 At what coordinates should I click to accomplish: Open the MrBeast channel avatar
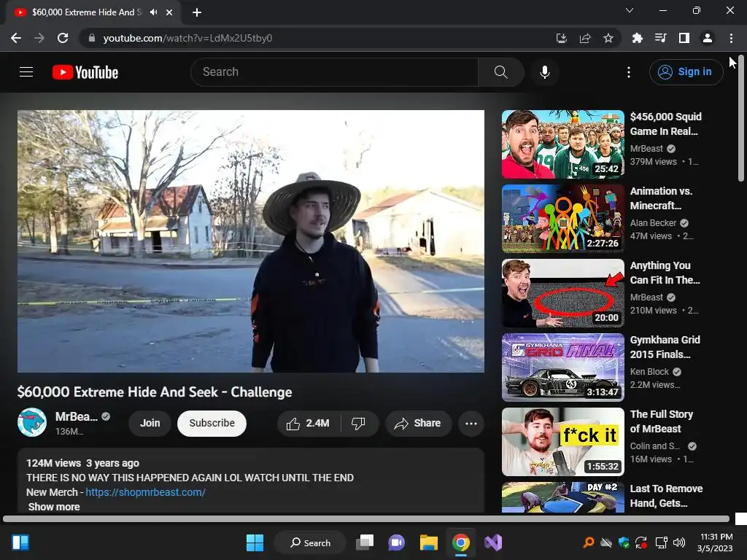(x=32, y=422)
